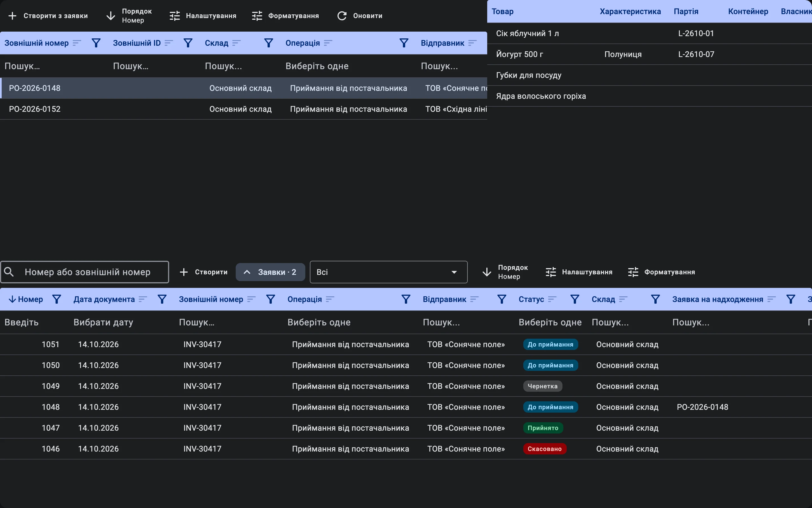Click Прийнято status badge in row 1047
Image resolution: width=812 pixels, height=508 pixels.
(x=543, y=428)
